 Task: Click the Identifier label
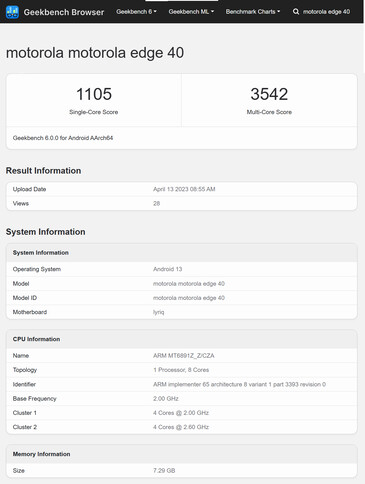[24, 384]
